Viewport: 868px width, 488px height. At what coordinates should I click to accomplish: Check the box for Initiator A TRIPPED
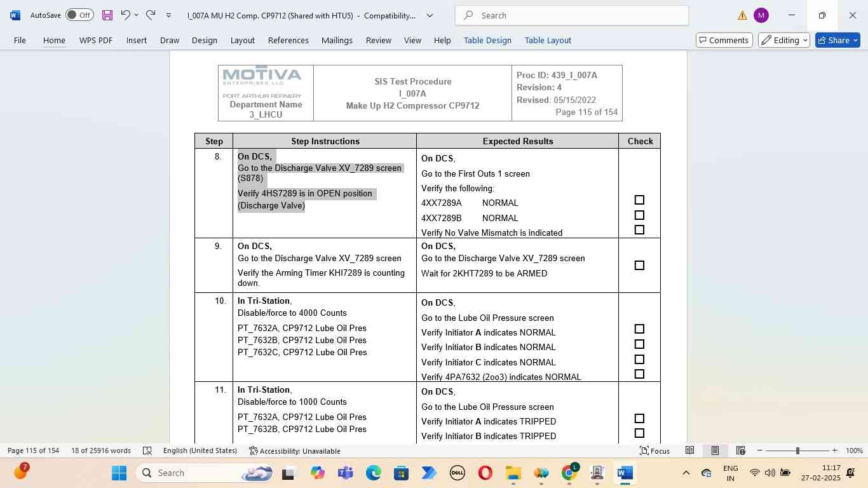tap(639, 419)
